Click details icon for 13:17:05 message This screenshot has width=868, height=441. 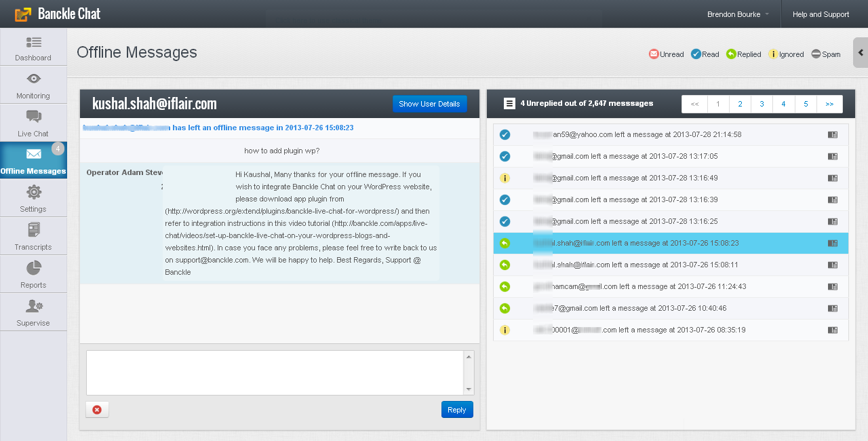point(833,157)
